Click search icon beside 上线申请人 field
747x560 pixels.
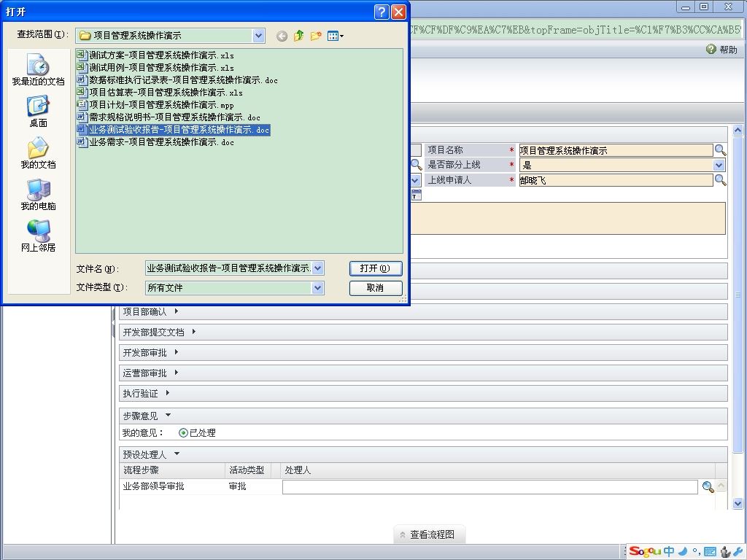tap(720, 180)
